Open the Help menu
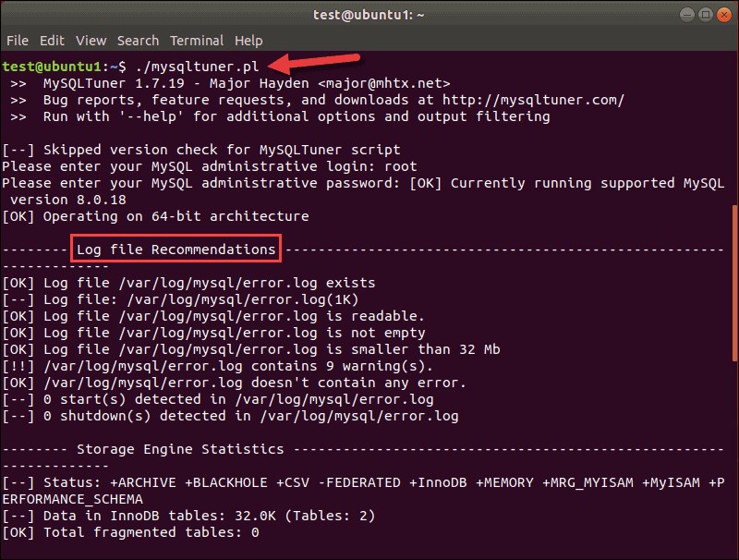This screenshot has height=560, width=739. [x=248, y=41]
